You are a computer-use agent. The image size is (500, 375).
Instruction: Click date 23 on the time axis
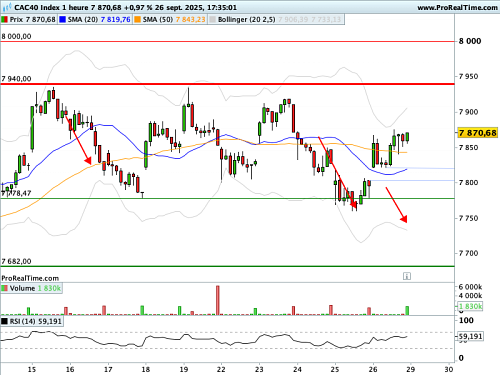(259, 369)
